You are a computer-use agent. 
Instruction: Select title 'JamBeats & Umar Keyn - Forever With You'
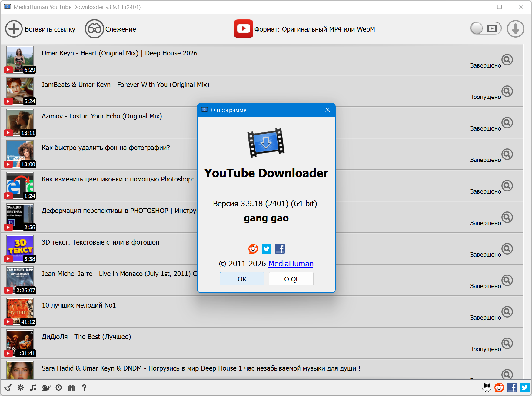125,85
